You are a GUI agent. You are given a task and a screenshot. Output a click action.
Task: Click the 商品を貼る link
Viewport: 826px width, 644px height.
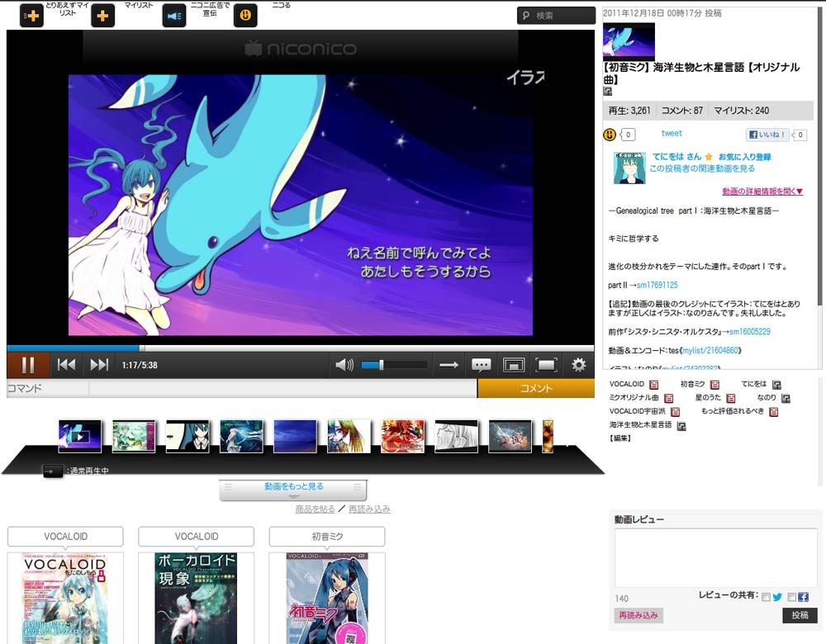(315, 509)
